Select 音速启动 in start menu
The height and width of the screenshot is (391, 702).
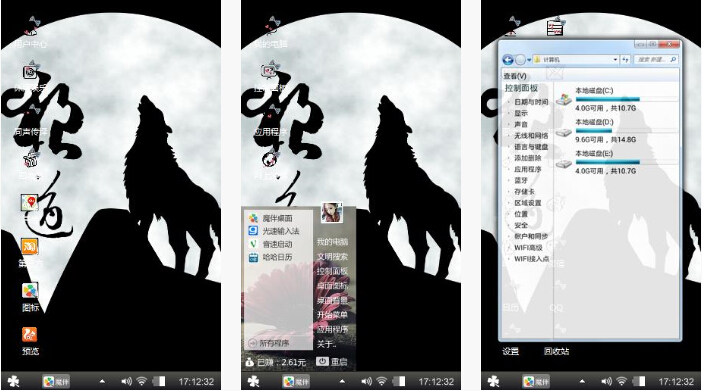271,244
